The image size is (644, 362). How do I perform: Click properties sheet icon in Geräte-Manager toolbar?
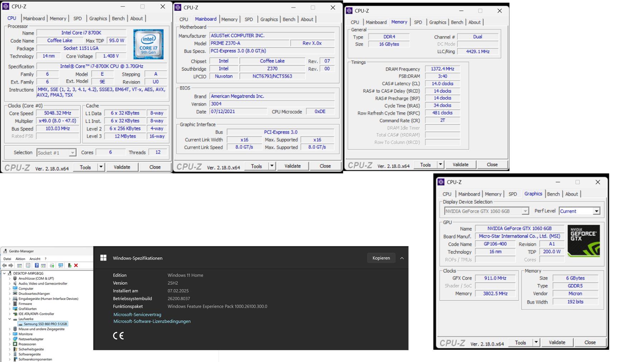click(28, 265)
